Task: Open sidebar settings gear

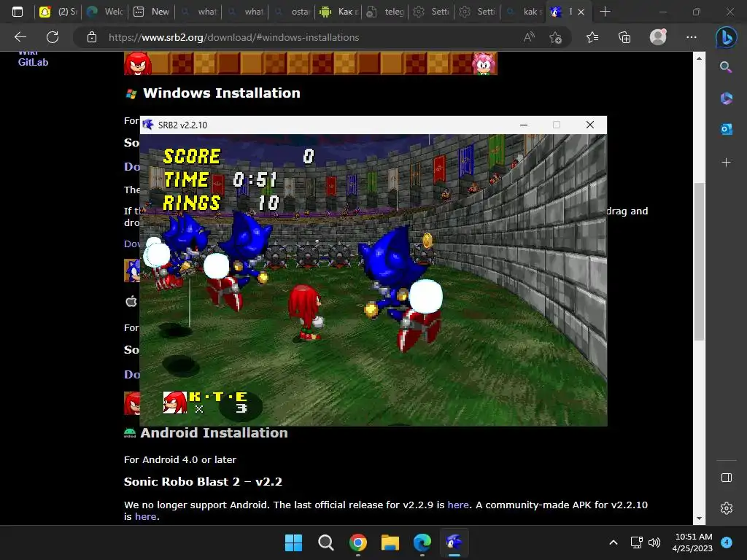Action: (x=726, y=508)
